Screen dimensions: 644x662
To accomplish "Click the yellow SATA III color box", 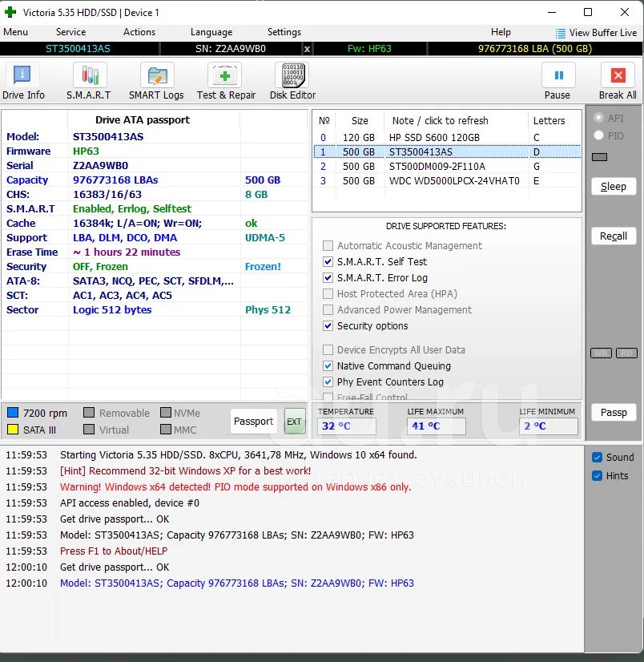I will pos(13,430).
